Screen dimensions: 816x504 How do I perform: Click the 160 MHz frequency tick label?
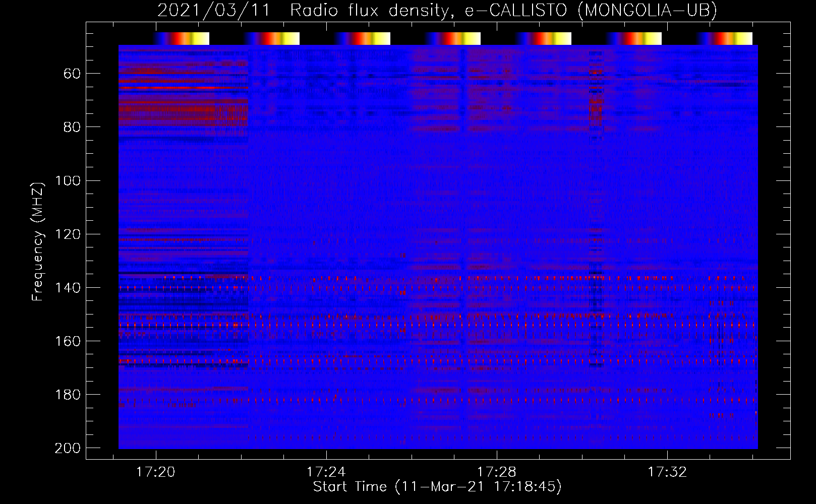point(68,341)
